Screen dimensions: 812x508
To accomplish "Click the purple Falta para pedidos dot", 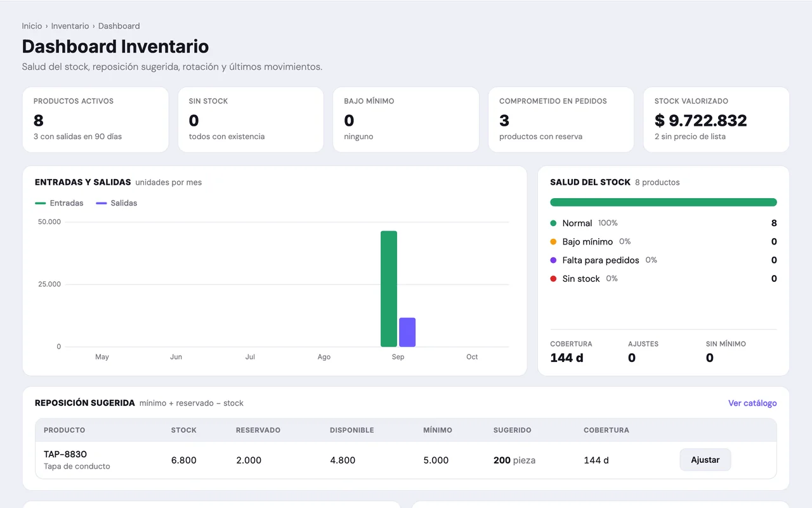I will click(x=553, y=260).
